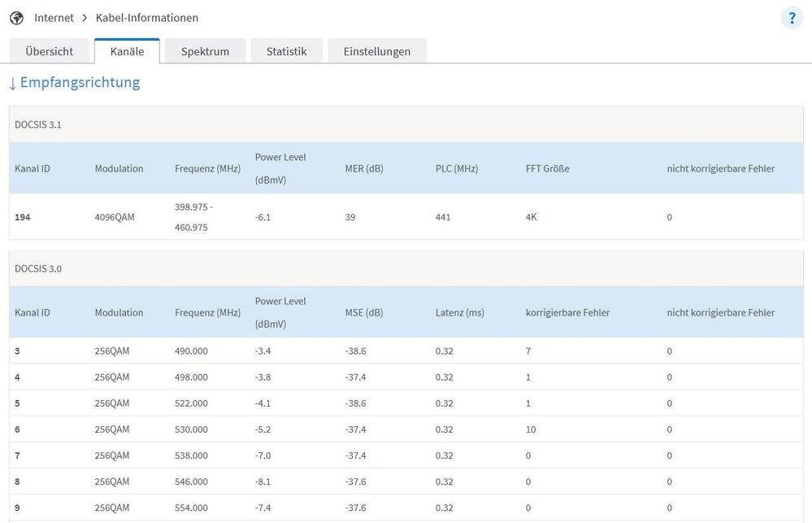
Task: Click the Latenz (ms) column header
Action: tap(459, 312)
